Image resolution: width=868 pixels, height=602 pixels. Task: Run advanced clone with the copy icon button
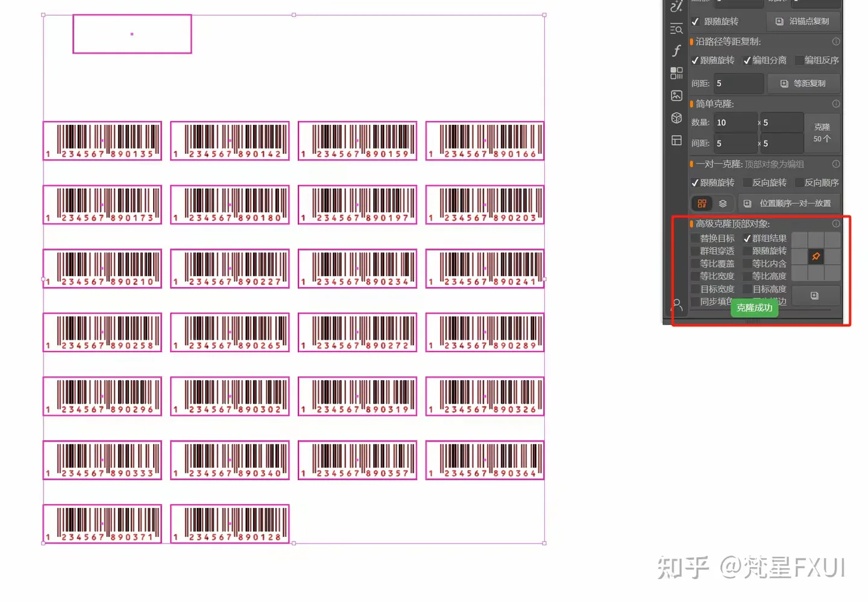coord(815,296)
